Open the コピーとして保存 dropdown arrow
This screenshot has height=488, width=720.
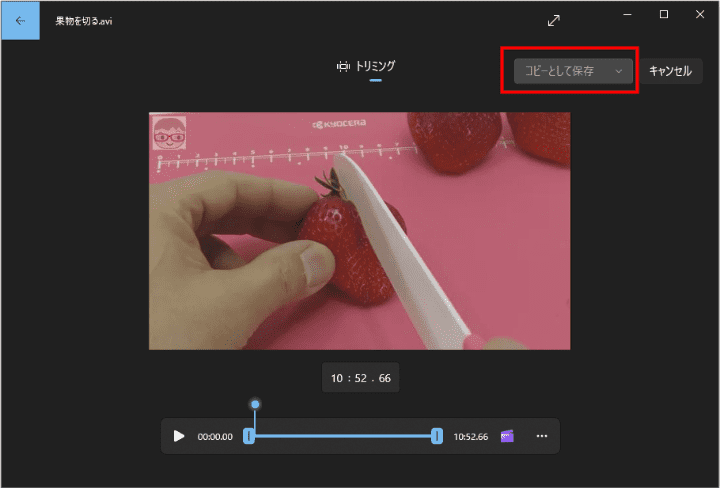tap(619, 71)
